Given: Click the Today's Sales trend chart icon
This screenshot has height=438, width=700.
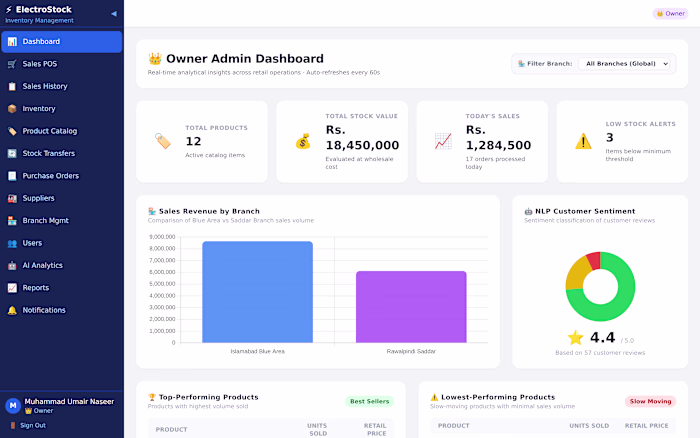Looking at the screenshot, I should [x=443, y=141].
